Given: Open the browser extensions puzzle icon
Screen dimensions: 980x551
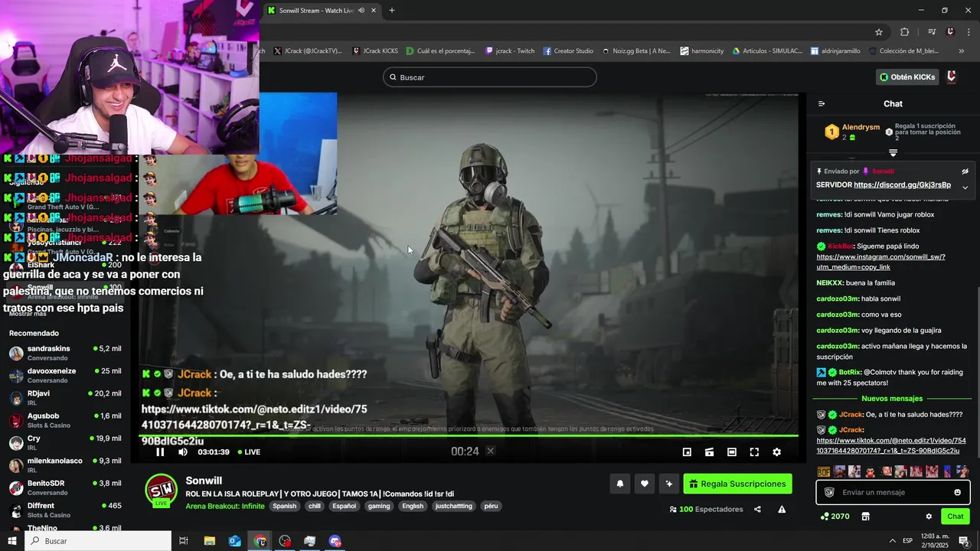Looking at the screenshot, I should [x=904, y=31].
